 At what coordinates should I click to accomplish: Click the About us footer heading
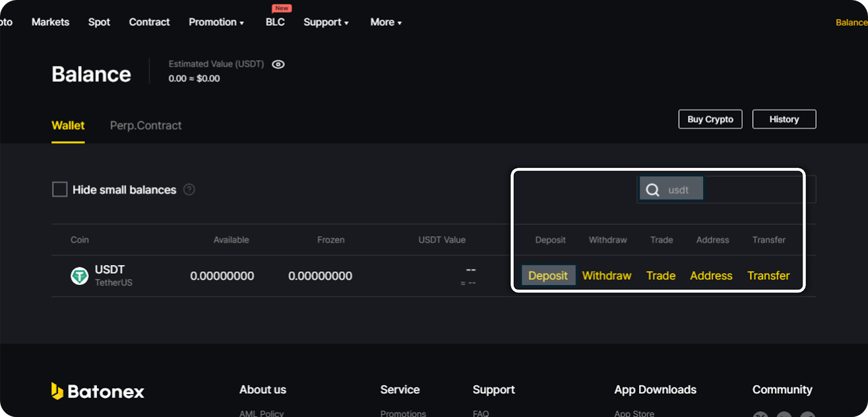point(263,389)
